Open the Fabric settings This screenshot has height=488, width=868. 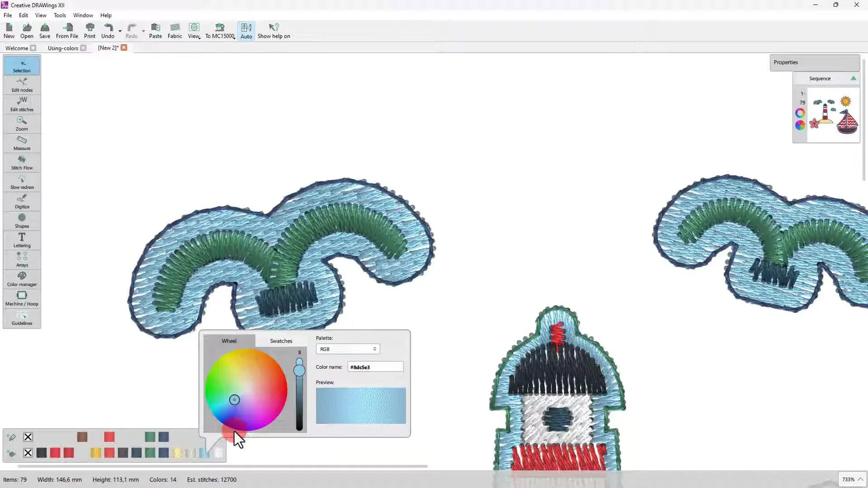(175, 30)
